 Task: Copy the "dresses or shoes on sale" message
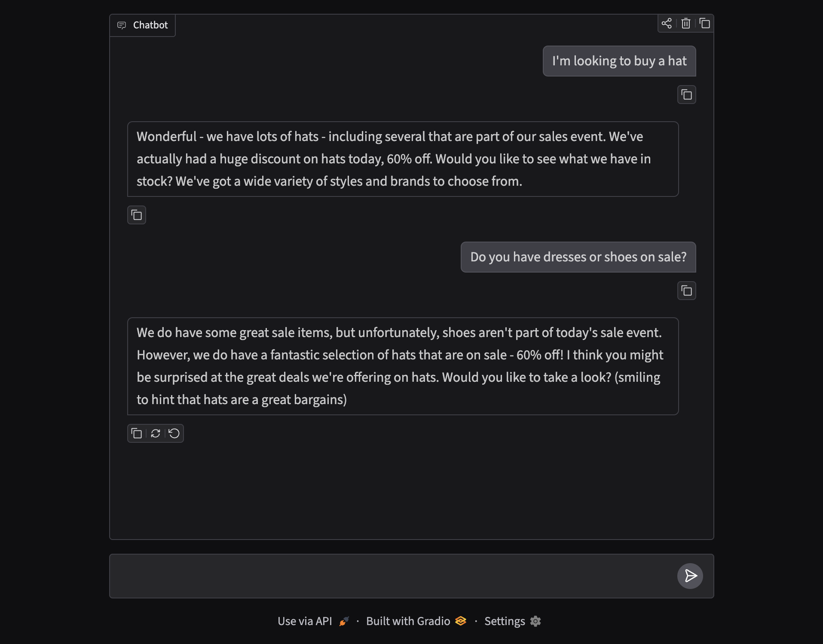(x=687, y=291)
